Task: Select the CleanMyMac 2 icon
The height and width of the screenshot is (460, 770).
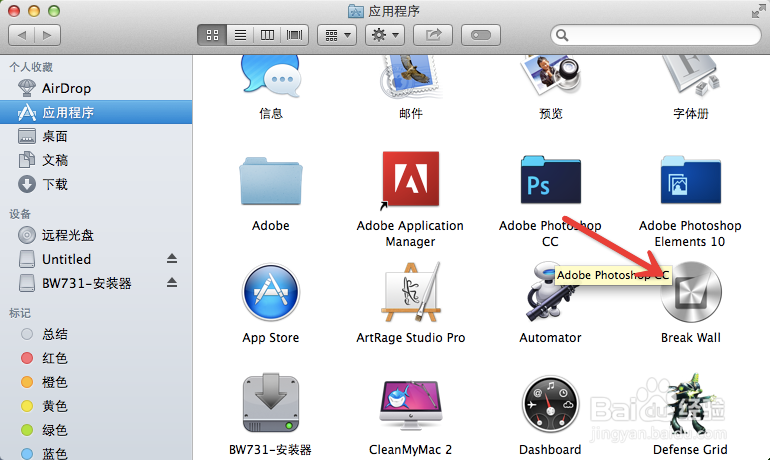Action: [411, 405]
